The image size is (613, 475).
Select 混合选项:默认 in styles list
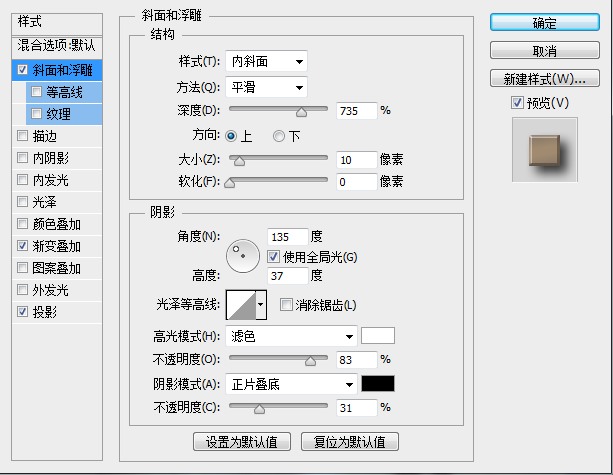[x=57, y=46]
